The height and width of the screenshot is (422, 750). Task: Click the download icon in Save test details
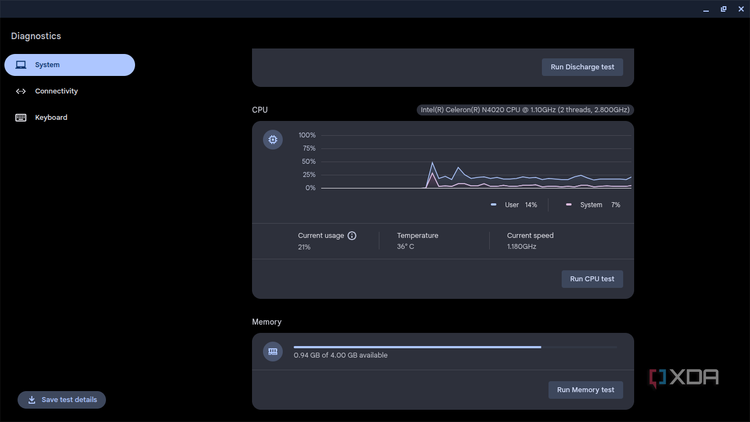pyautogui.click(x=32, y=400)
